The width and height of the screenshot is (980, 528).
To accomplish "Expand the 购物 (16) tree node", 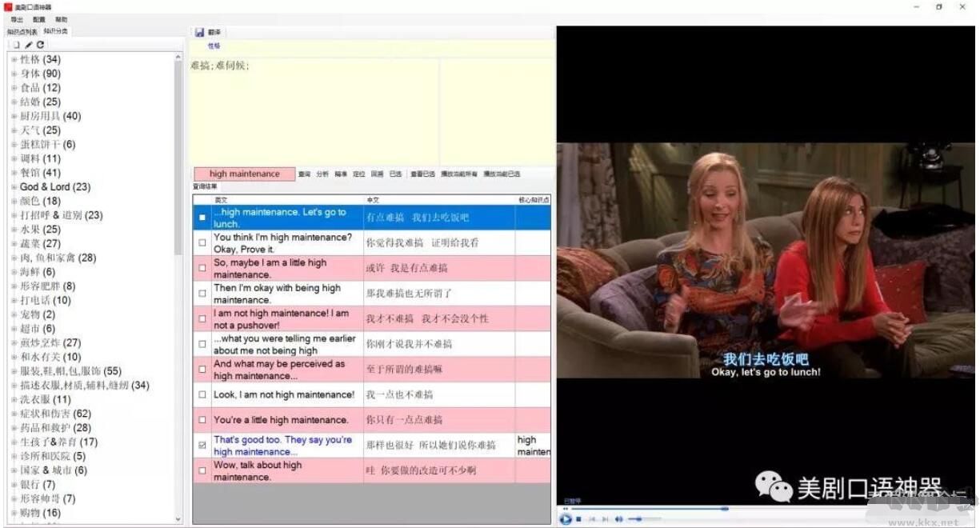I will [x=14, y=513].
